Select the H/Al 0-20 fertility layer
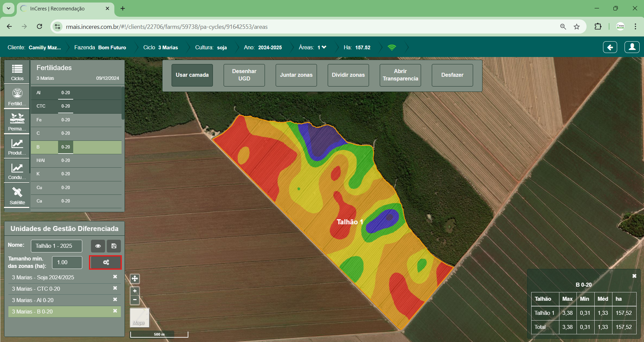Screen dimensions: 644x342 [76, 161]
